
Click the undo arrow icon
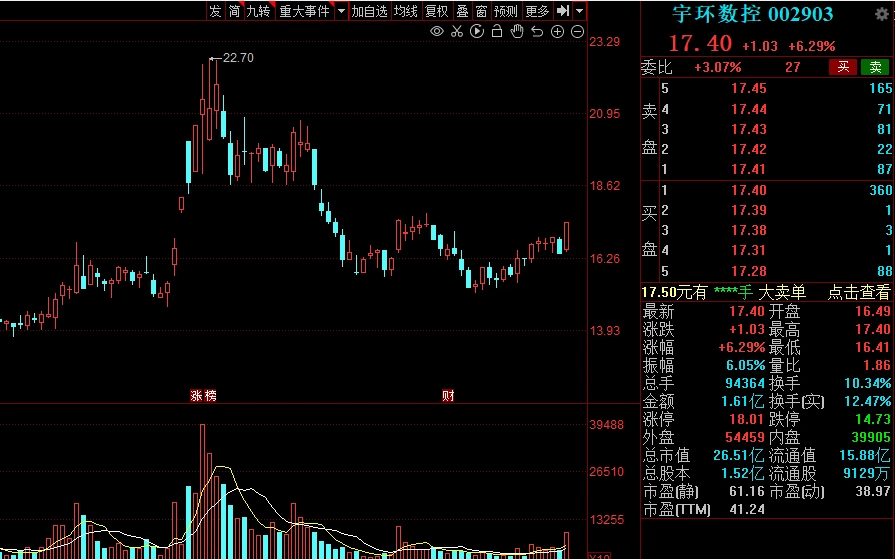pos(538,32)
